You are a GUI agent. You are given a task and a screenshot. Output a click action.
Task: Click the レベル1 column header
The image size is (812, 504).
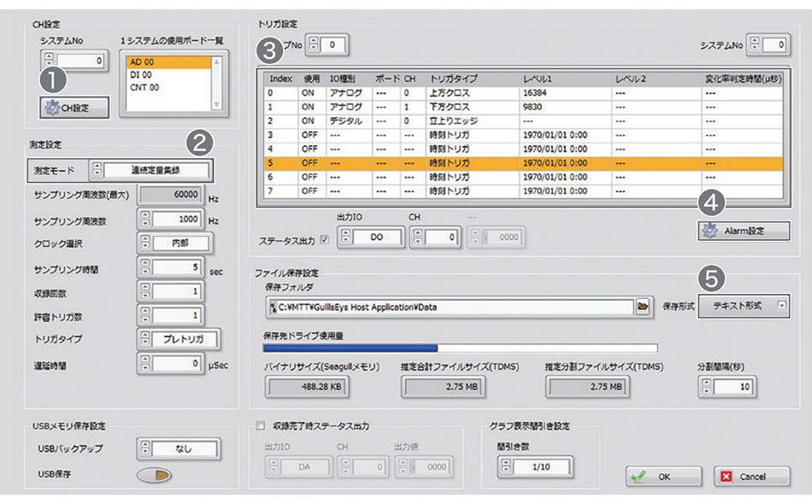[x=537, y=79]
